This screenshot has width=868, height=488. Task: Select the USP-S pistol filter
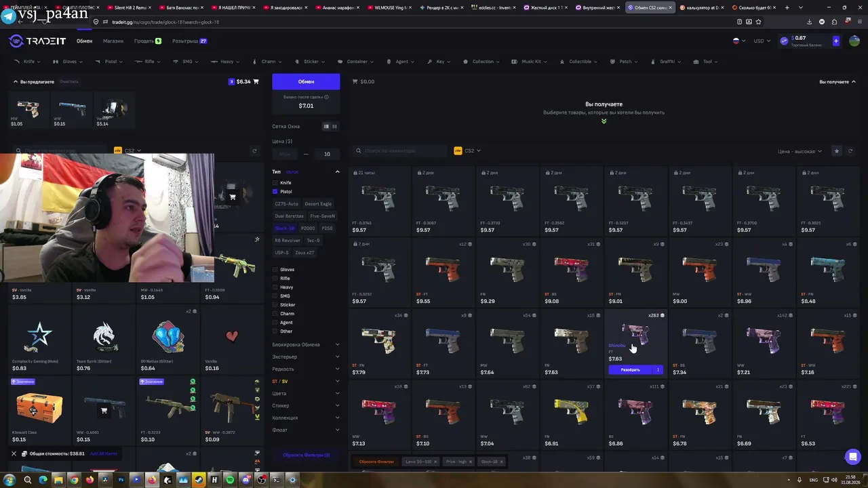(x=281, y=253)
